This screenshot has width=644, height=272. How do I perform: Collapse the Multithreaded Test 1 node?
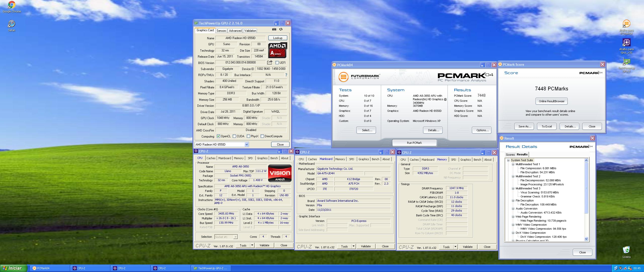coord(513,164)
